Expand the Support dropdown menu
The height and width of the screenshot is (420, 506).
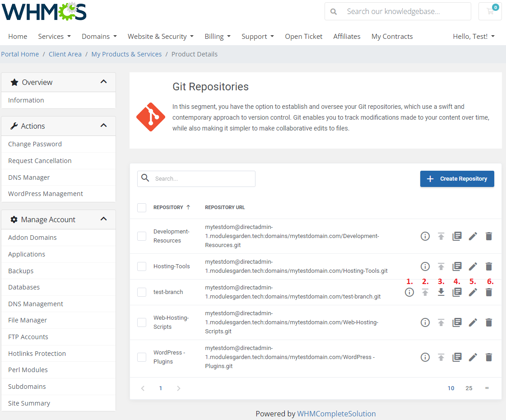pyautogui.click(x=258, y=37)
